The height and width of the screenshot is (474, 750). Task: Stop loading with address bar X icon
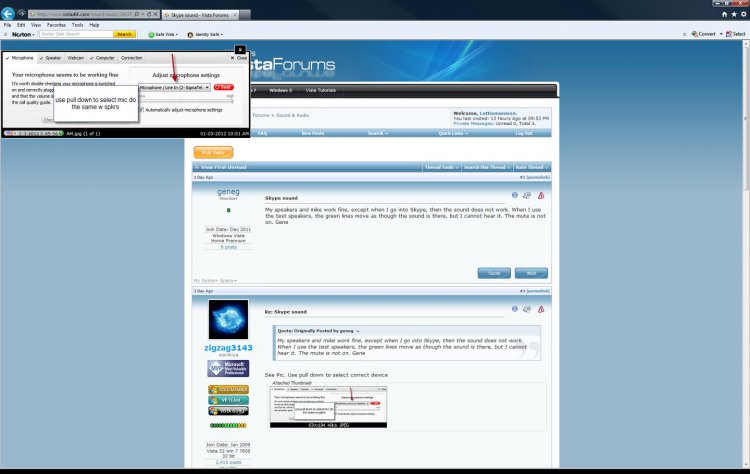pyautogui.click(x=155, y=14)
